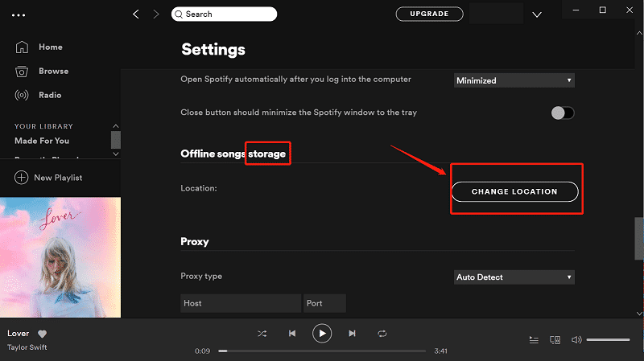Expand the account menu chevron

click(537, 14)
